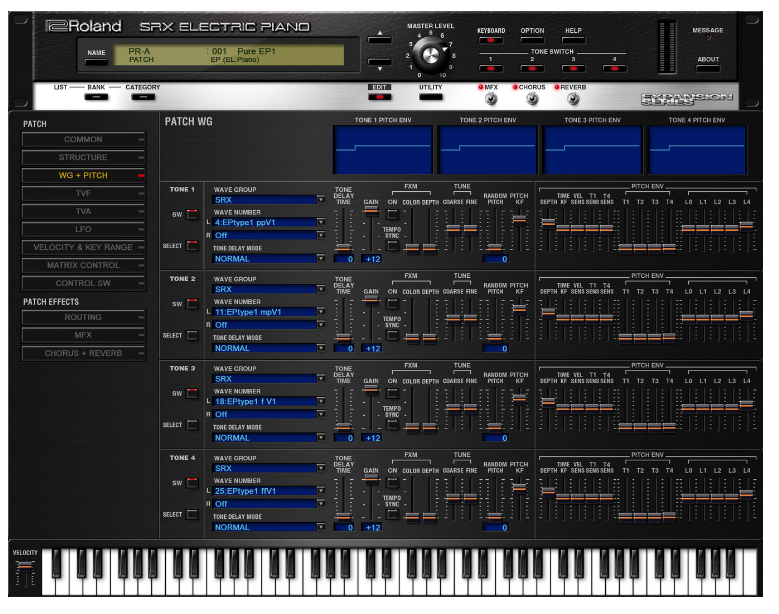Click the Utility button

431,97
